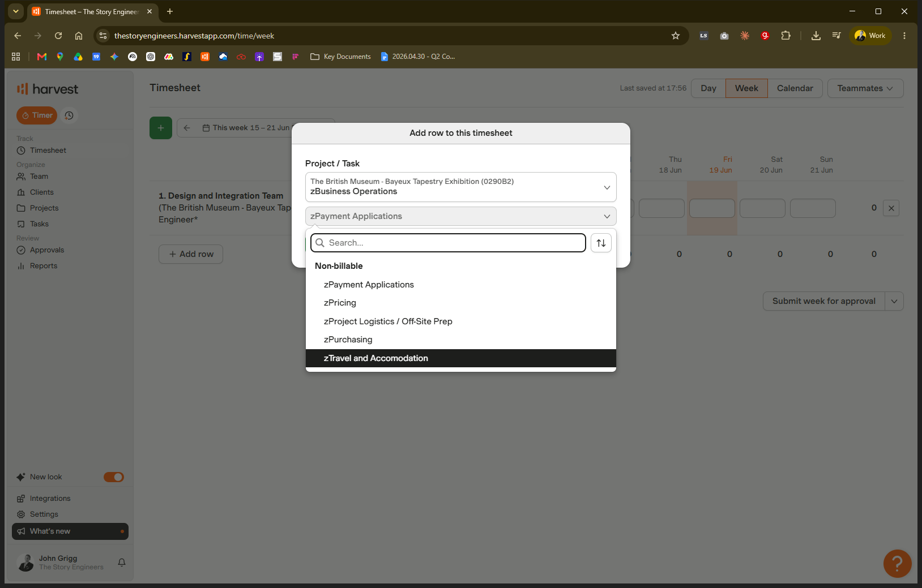This screenshot has width=922, height=588.
Task: Click in the task Search field
Action: click(x=448, y=243)
